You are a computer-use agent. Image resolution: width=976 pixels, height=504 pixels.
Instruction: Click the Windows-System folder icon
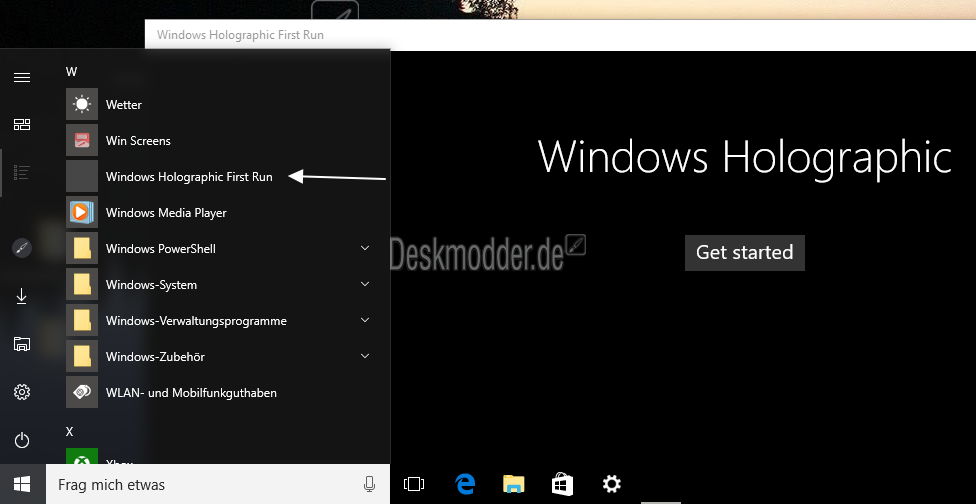coord(82,284)
